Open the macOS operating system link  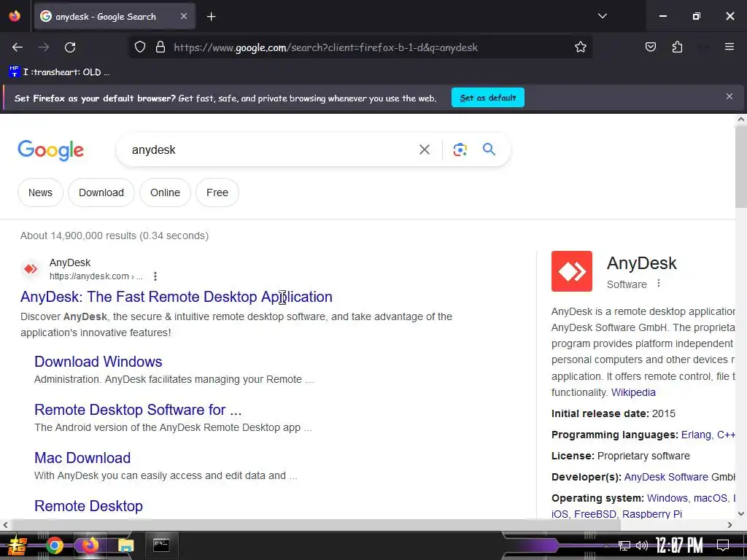coord(711,498)
